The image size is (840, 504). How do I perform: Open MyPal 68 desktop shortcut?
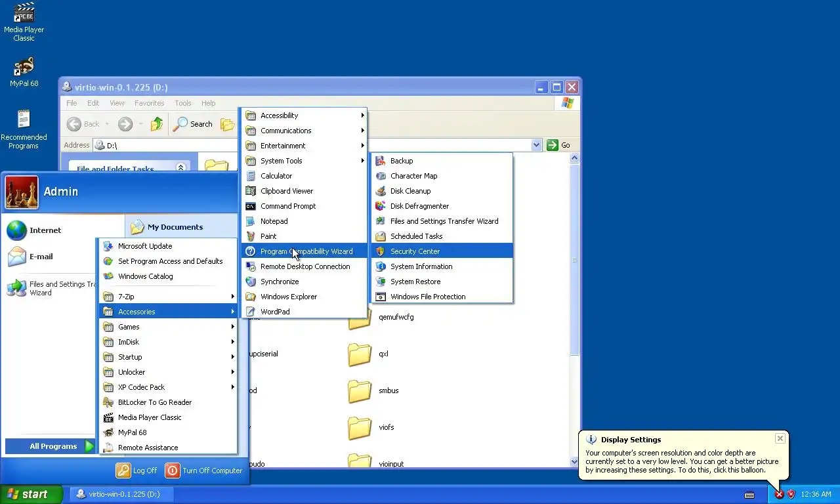pyautogui.click(x=24, y=72)
